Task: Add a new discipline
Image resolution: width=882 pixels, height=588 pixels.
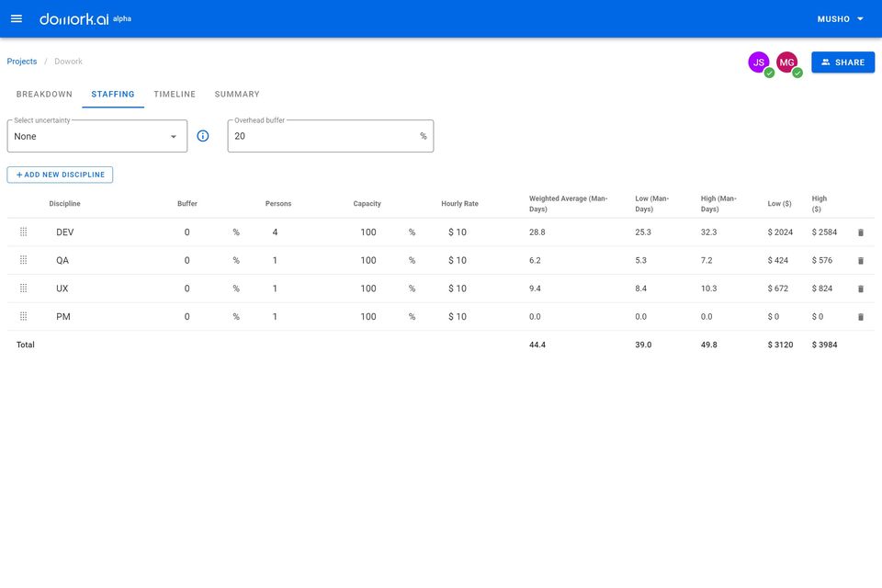Action: click(x=60, y=175)
